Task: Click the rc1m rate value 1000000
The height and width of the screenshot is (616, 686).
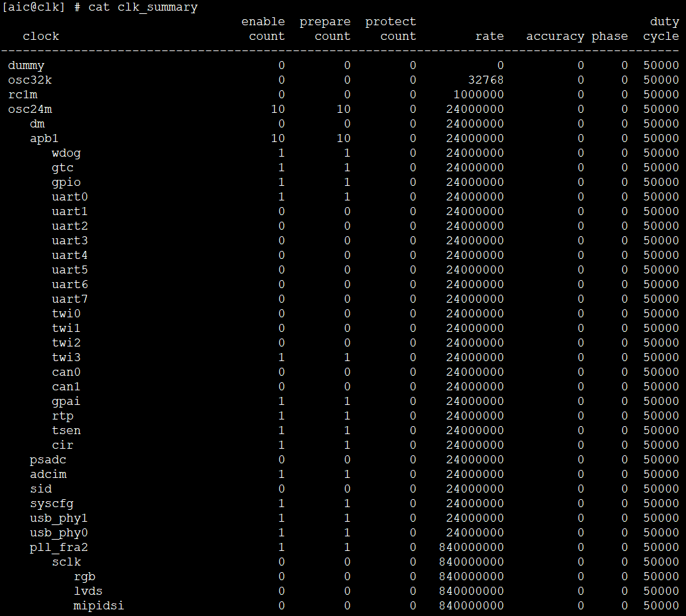Action: coord(478,94)
